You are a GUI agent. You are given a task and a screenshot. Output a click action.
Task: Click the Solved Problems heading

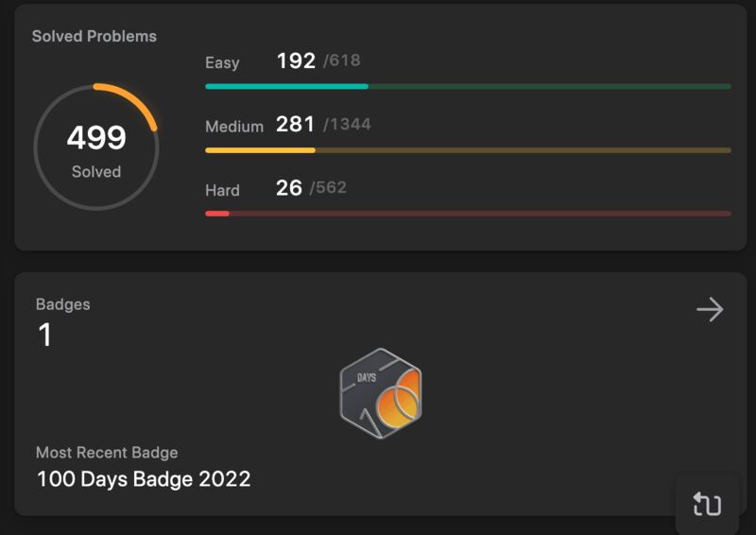tap(94, 36)
